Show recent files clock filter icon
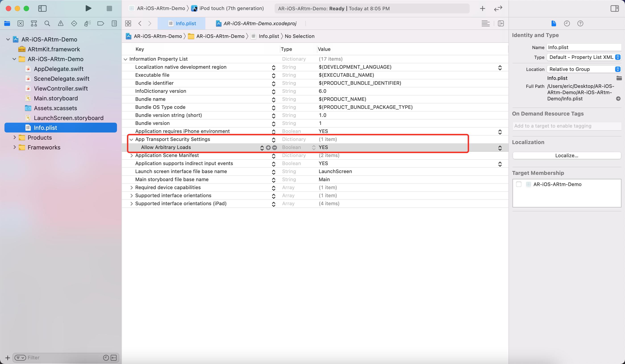 [x=106, y=358]
